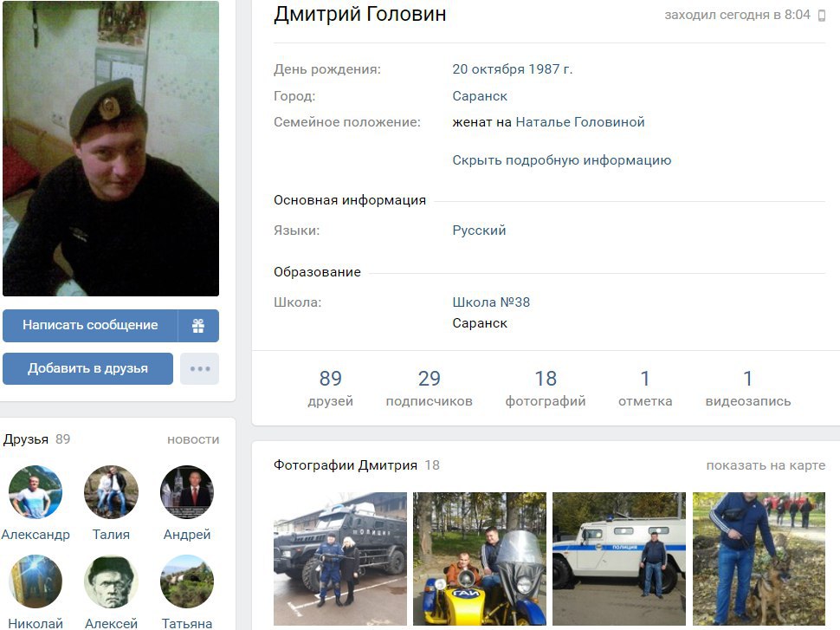Open friend Николай's avatar
The height and width of the screenshot is (630, 840).
pyautogui.click(x=36, y=581)
